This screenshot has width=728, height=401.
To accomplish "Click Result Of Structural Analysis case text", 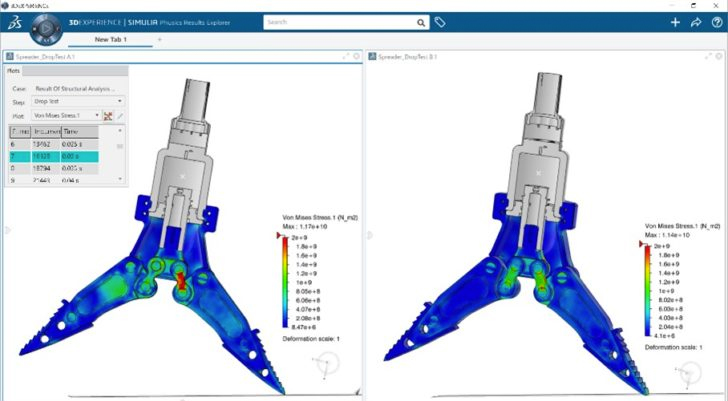I will click(x=75, y=88).
